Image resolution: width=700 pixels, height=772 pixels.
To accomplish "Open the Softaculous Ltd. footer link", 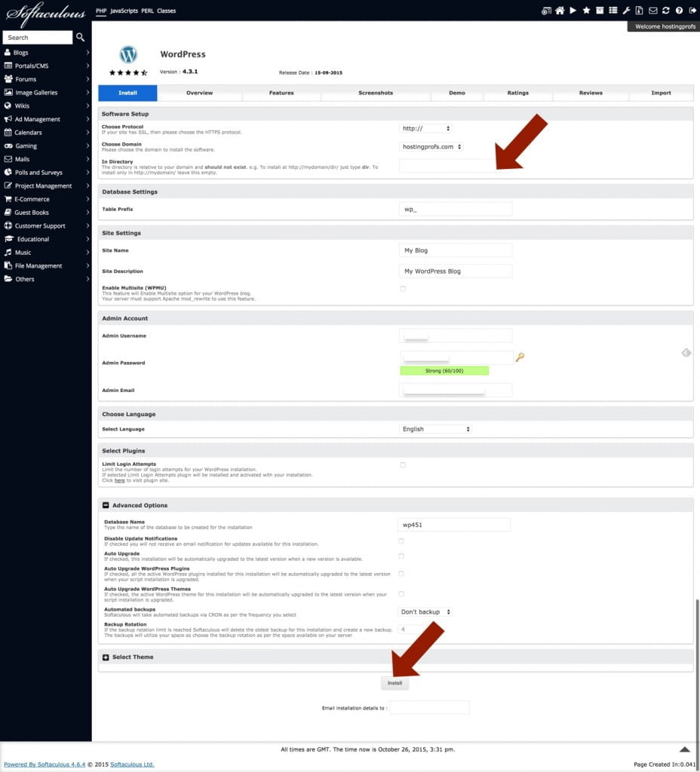I will tap(132, 764).
